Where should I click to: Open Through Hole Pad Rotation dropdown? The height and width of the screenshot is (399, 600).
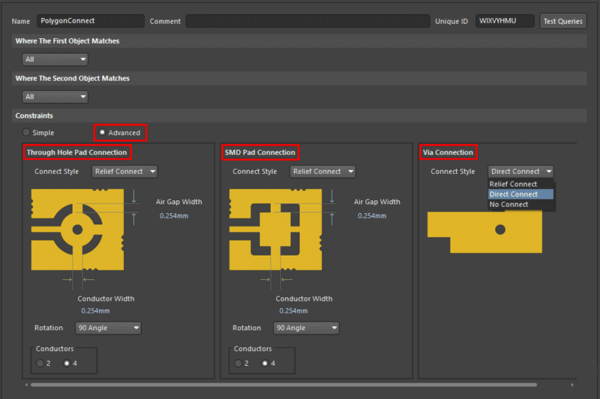coord(108,328)
